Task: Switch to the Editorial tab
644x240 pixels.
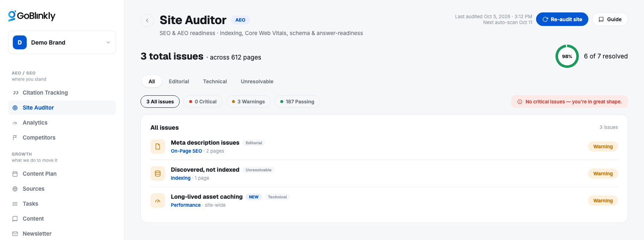Action: [179, 81]
